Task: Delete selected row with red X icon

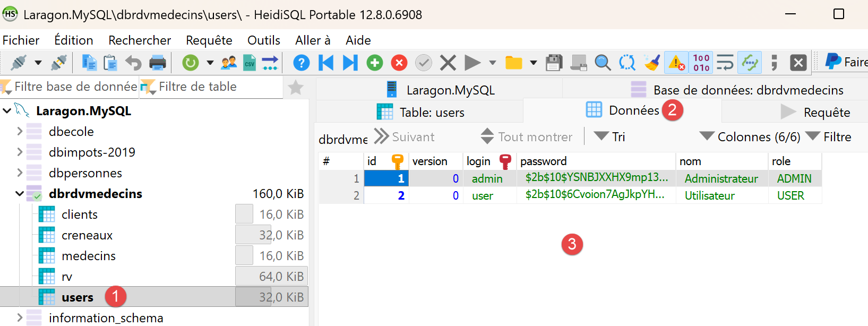Action: point(399,63)
